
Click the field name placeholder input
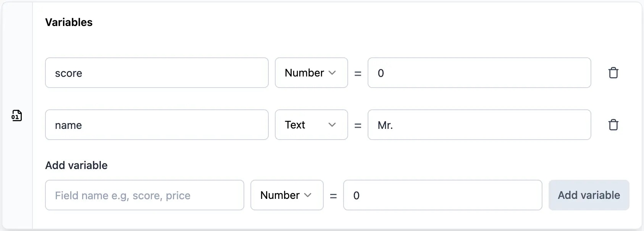pos(144,195)
